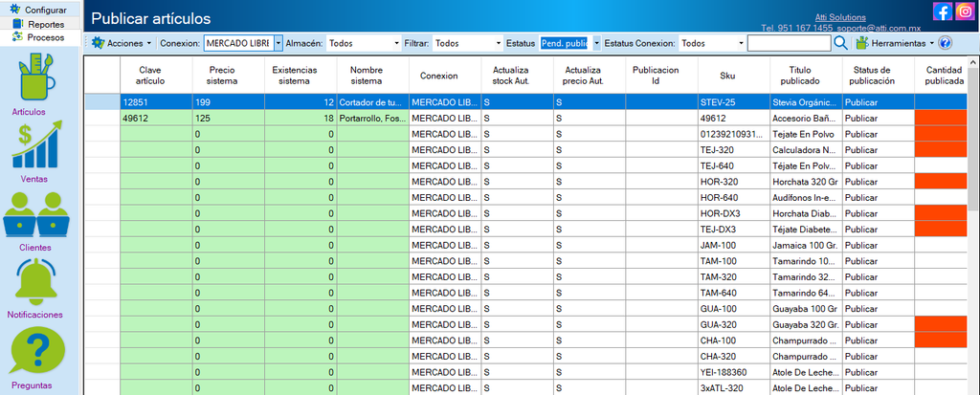Screen dimensions: 980x395
Task: Click the Reportes icon in sidebar
Action: [x=17, y=24]
